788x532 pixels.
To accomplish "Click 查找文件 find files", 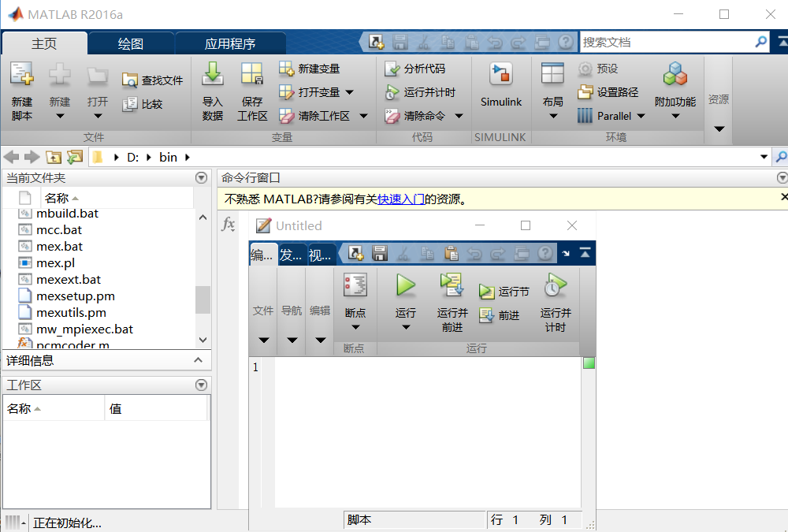I will (x=152, y=80).
